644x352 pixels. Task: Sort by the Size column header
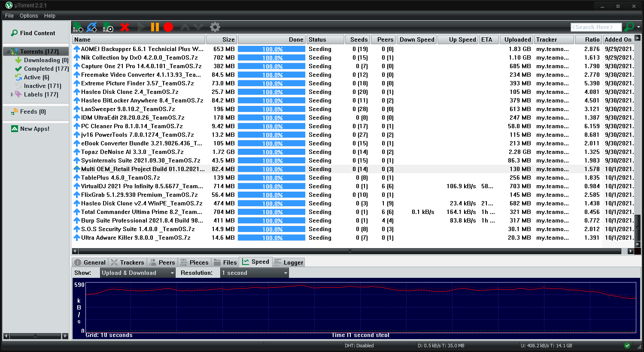[221, 39]
